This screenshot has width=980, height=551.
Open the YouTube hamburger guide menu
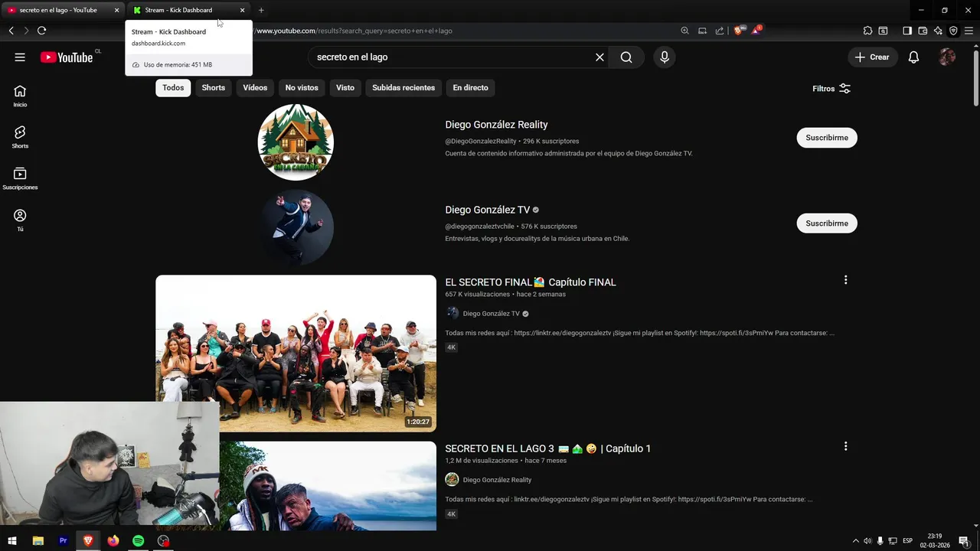pos(20,57)
